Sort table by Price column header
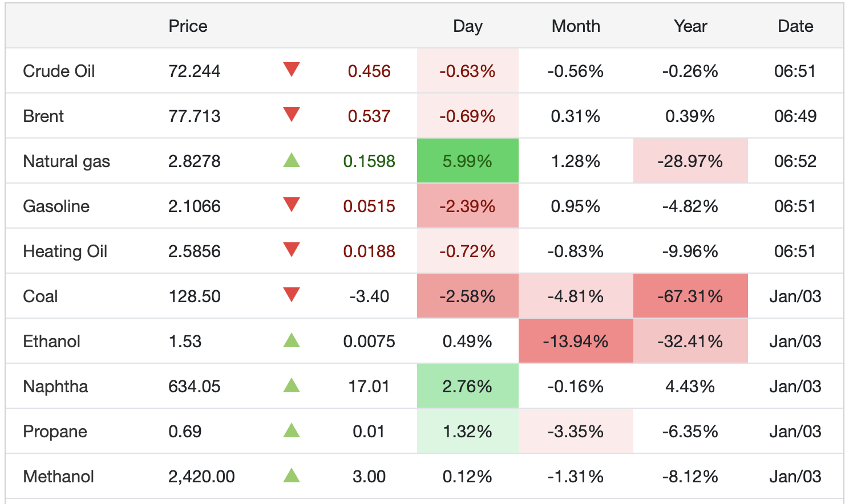This screenshot has height=504, width=849. pos(188,26)
